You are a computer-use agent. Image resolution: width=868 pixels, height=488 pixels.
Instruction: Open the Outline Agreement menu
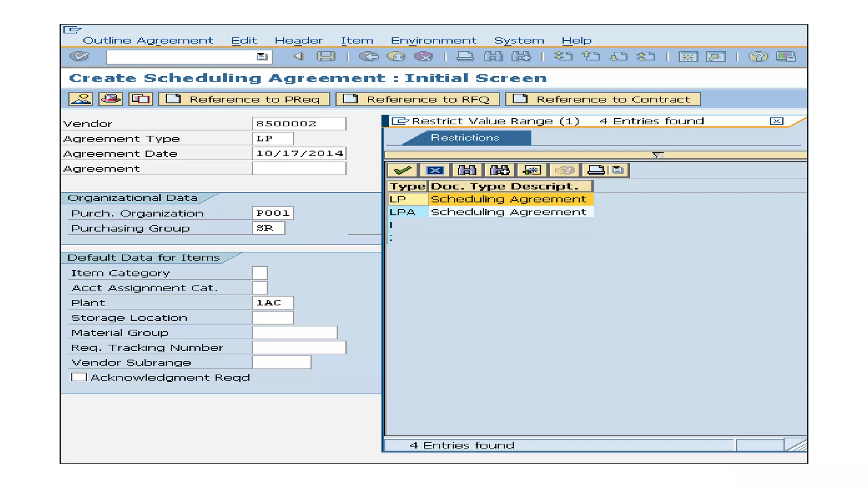point(147,41)
